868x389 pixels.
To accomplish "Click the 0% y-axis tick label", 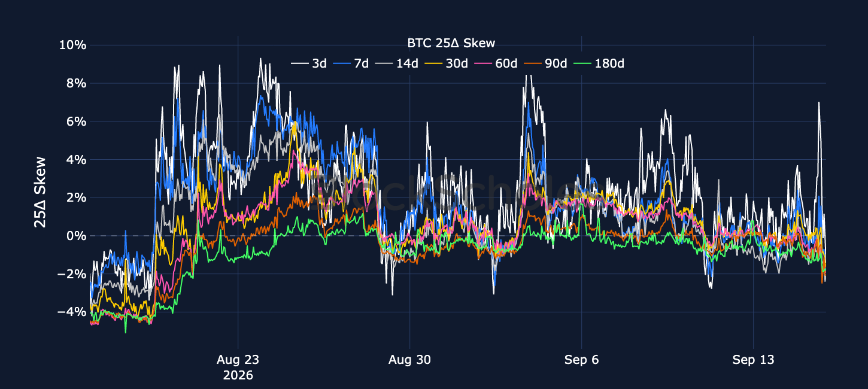I will pos(76,236).
